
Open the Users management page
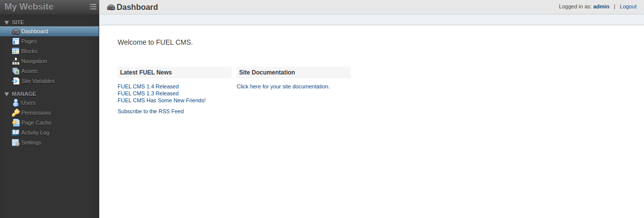click(x=50, y=103)
